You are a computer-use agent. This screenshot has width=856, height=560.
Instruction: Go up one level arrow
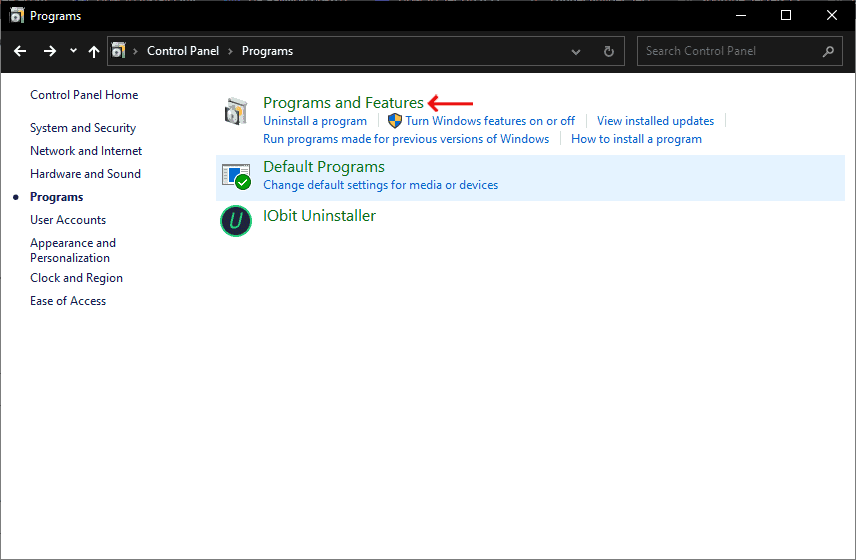pyautogui.click(x=94, y=51)
